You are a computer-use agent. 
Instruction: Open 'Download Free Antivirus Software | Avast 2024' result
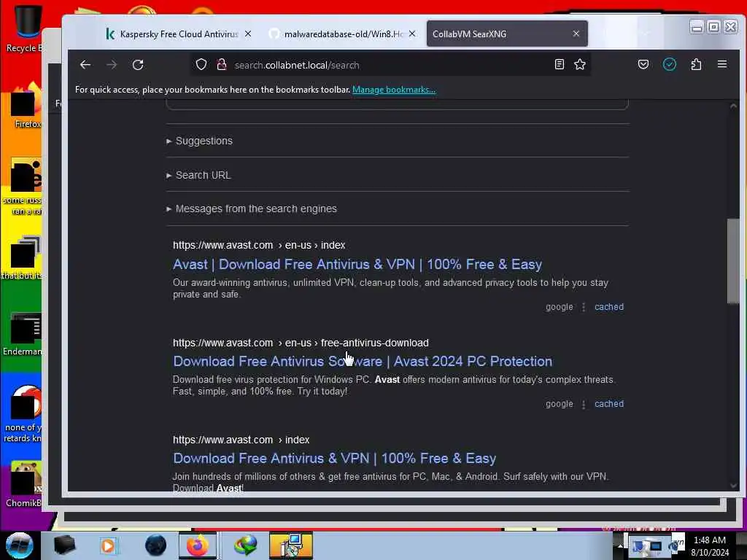click(x=363, y=362)
